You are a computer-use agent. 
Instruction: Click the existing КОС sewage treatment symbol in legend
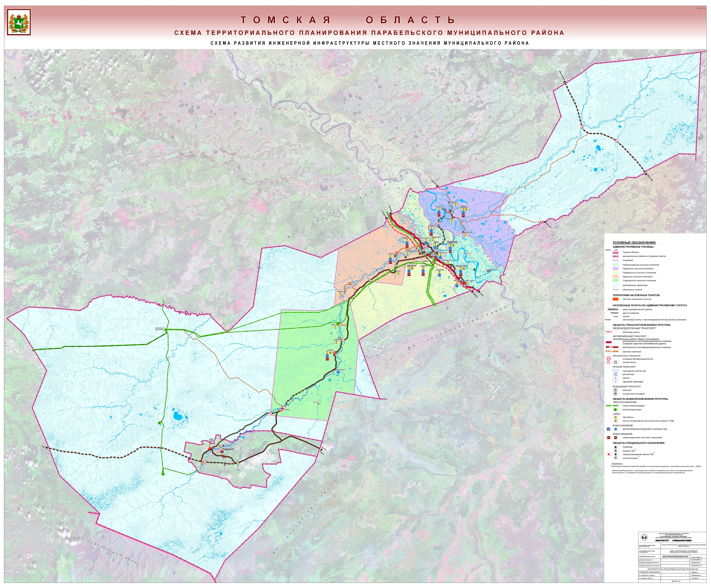click(x=616, y=438)
